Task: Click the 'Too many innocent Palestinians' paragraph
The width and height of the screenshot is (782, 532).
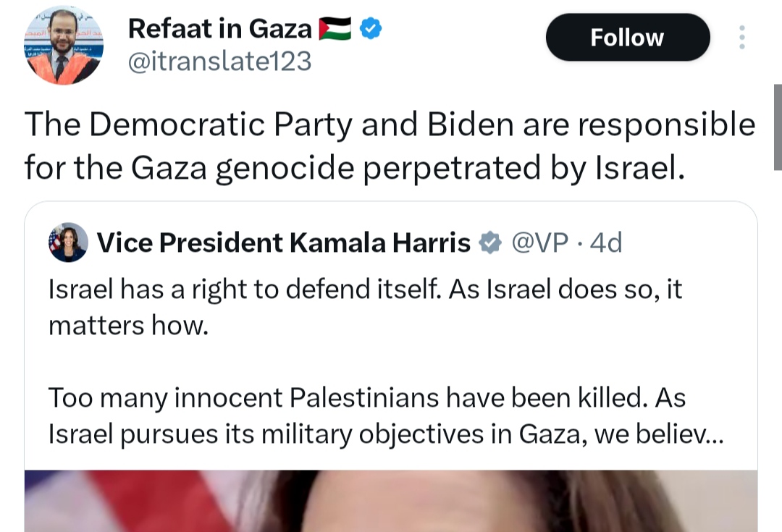Action: pyautogui.click(x=366, y=398)
